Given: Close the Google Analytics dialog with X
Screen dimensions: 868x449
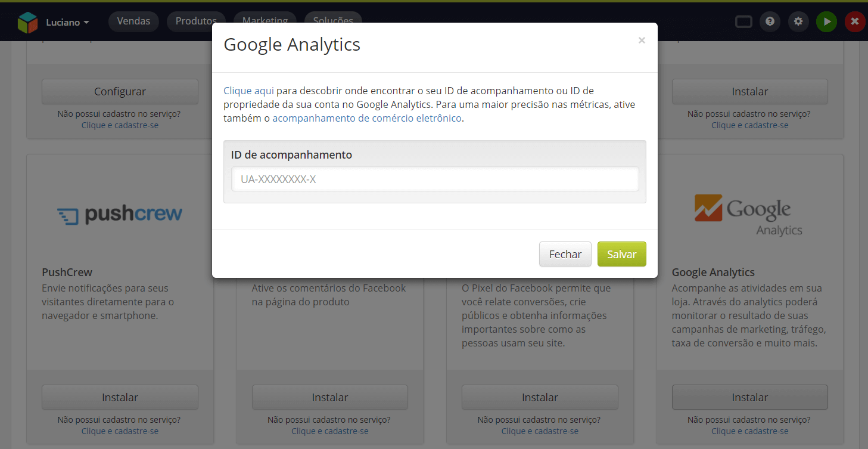Looking at the screenshot, I should point(642,41).
